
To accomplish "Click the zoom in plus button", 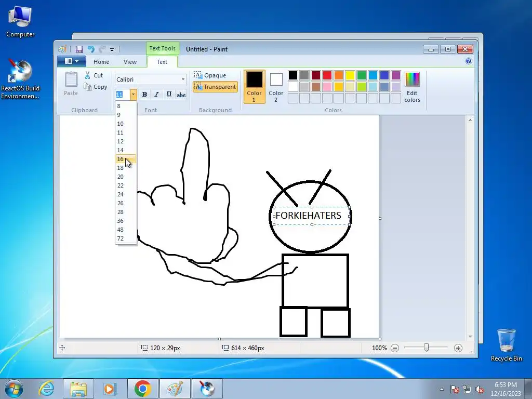I will point(458,348).
